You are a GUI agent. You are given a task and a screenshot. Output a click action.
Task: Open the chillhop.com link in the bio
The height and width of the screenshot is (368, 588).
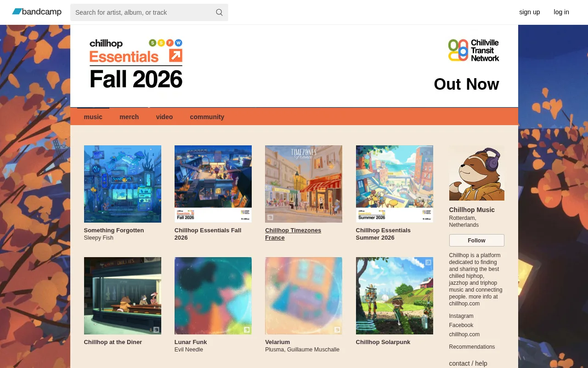point(464,304)
